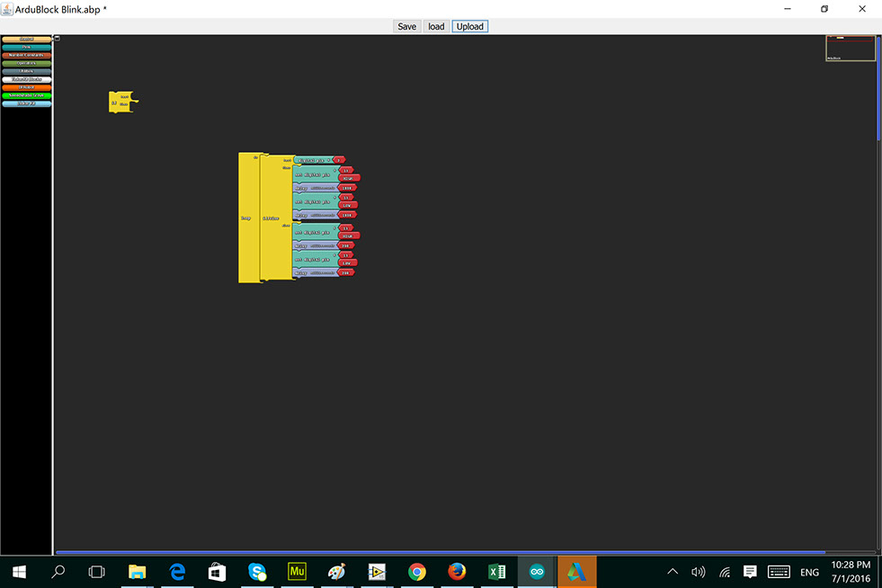Select the loose yellow if block

[120, 102]
